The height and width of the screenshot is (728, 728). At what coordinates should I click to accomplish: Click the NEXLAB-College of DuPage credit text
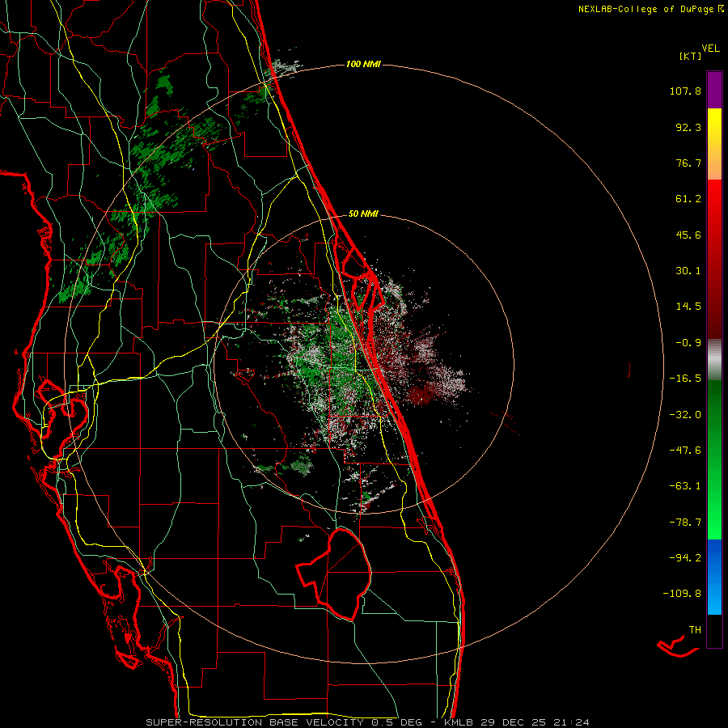pos(650,9)
